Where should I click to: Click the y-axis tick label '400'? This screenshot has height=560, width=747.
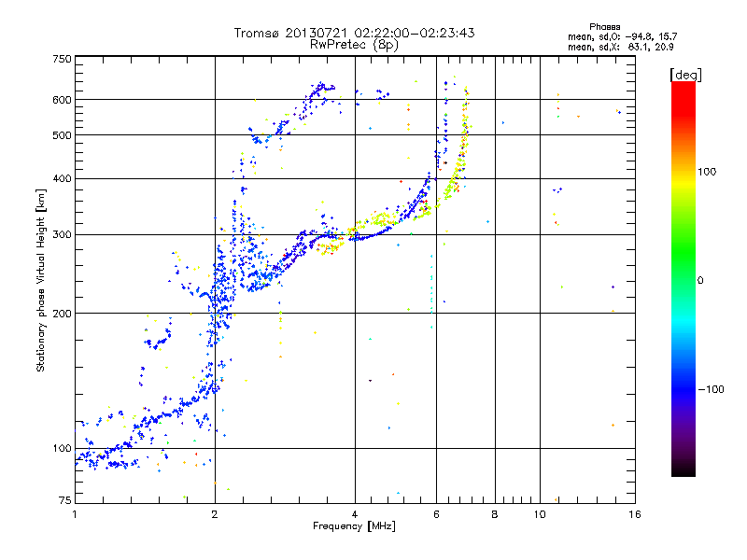tap(62, 178)
